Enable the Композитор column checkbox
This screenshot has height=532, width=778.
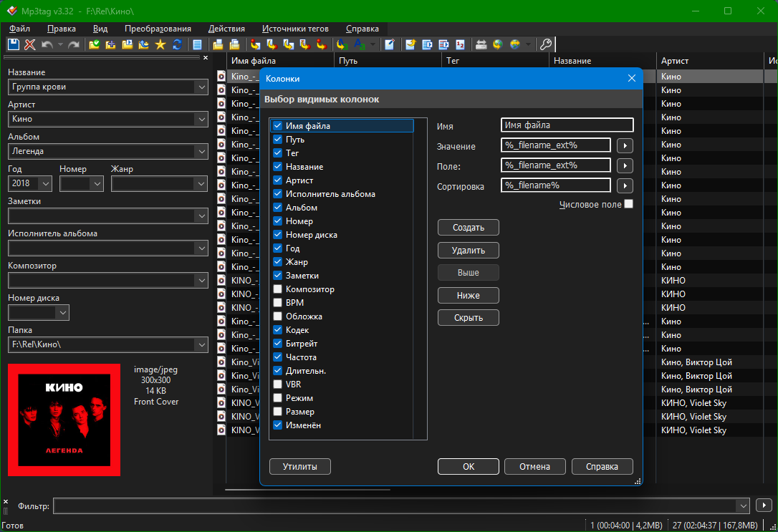click(277, 289)
